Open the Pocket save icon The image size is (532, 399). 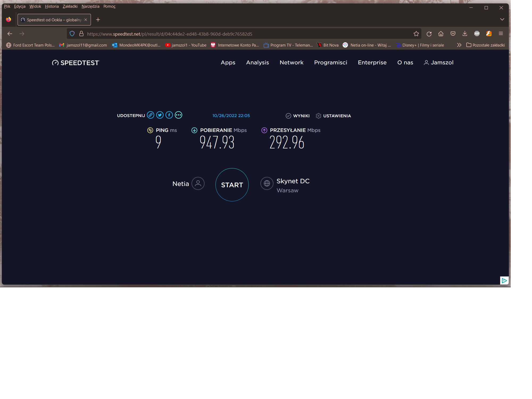[453, 34]
